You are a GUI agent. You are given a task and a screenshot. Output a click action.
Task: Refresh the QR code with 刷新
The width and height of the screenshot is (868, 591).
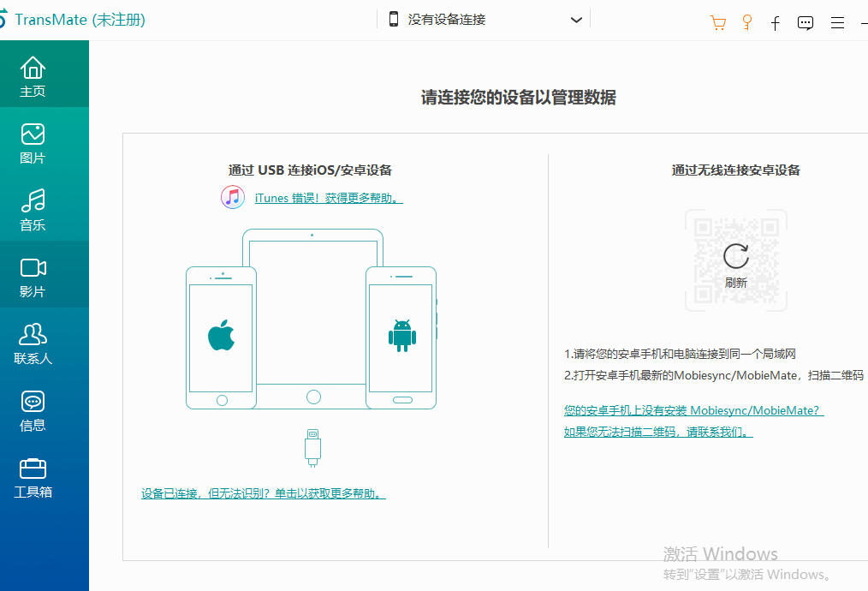[x=736, y=262]
